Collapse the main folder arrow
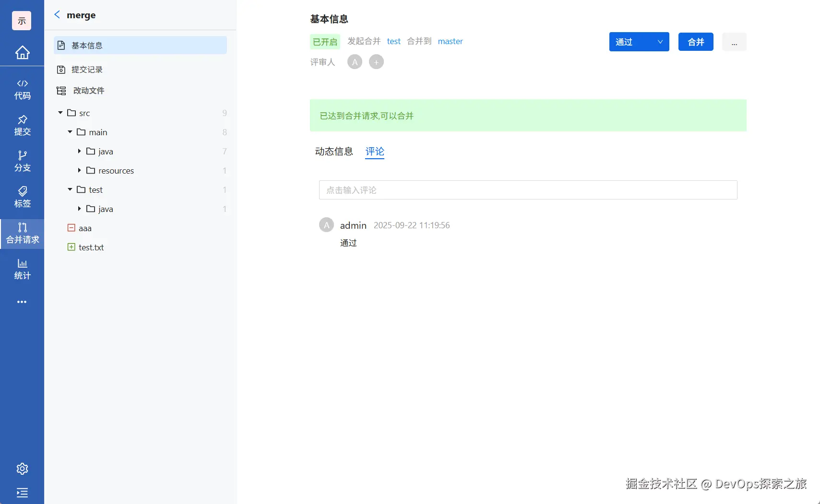This screenshot has width=820, height=504. point(70,132)
